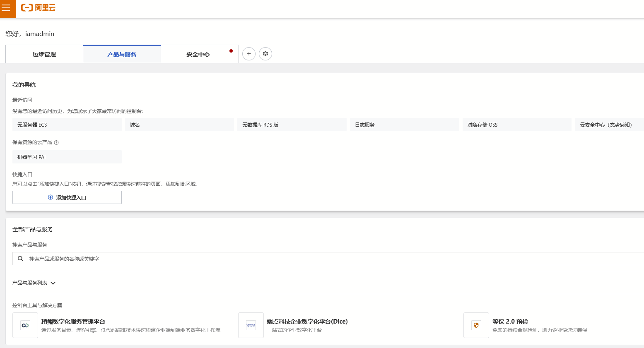This screenshot has width=644, height=348.
Task: Click 我的导航 heading
Action: click(24, 85)
